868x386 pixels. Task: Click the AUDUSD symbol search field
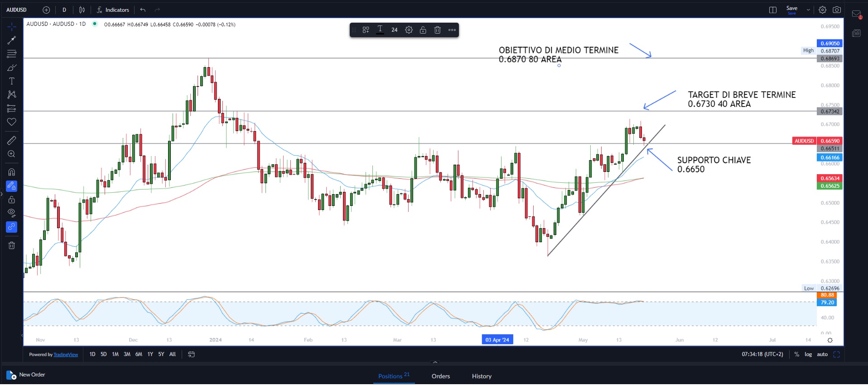click(17, 10)
